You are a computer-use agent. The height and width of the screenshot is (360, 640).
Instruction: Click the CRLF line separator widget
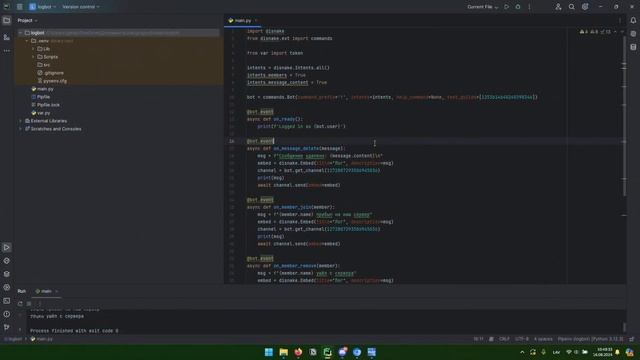coord(504,339)
